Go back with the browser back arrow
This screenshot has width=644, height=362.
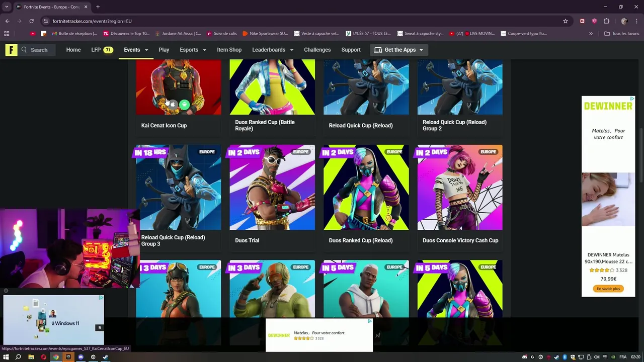pos(7,21)
